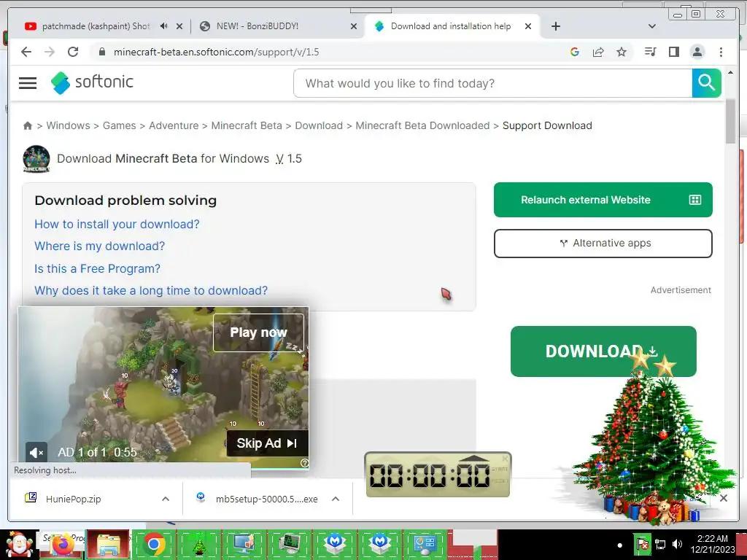Image resolution: width=747 pixels, height=560 pixels.
Task: Expand the tab search chevron
Action: 651,26
